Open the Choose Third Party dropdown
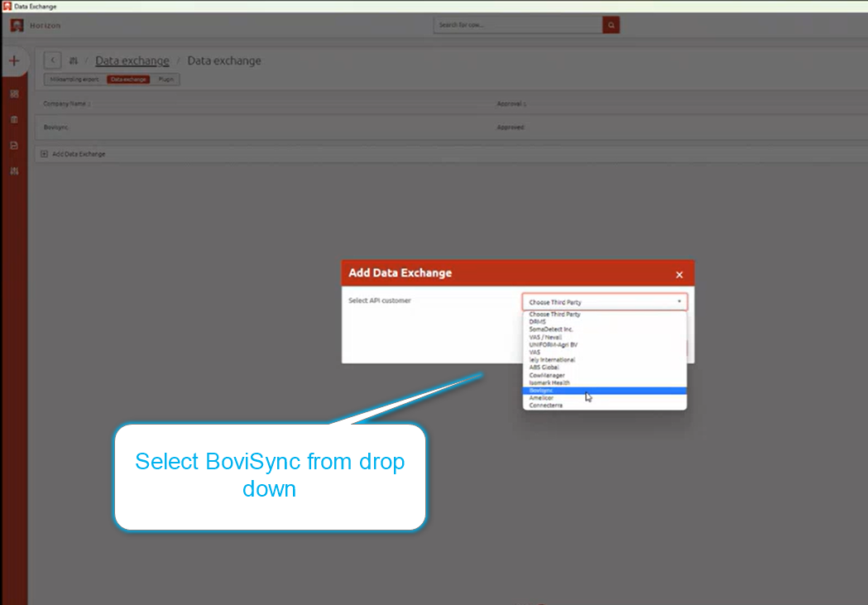This screenshot has width=868, height=605. pos(605,302)
